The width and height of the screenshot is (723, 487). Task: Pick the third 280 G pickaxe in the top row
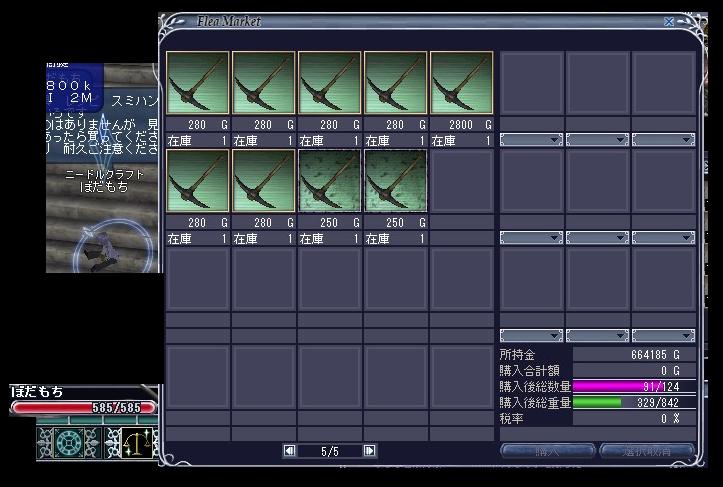329,84
